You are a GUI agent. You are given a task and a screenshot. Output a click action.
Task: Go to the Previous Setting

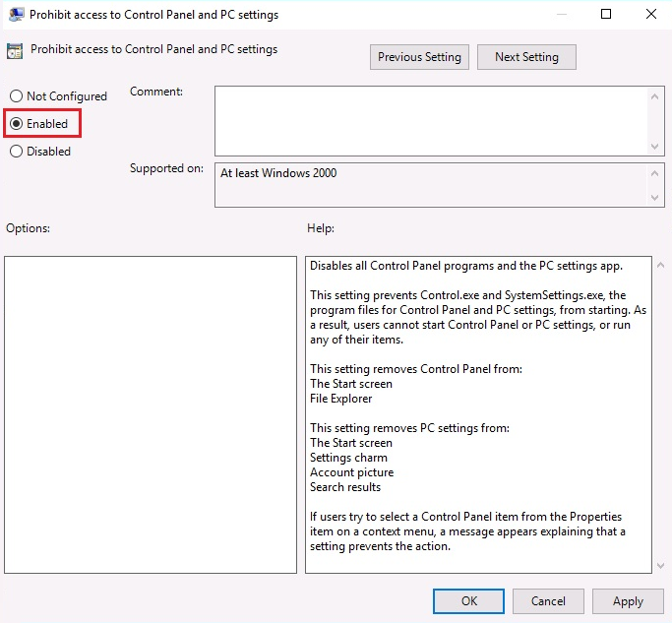419,57
